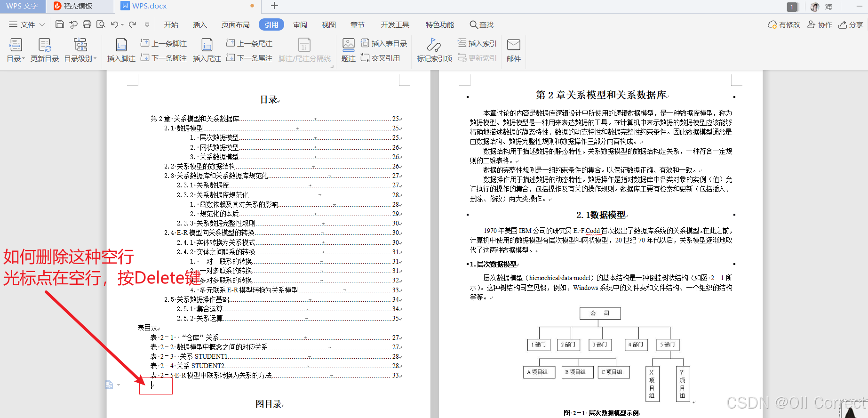This screenshot has width=868, height=418.
Task: Click the 协作 collaborate button
Action: 820,24
